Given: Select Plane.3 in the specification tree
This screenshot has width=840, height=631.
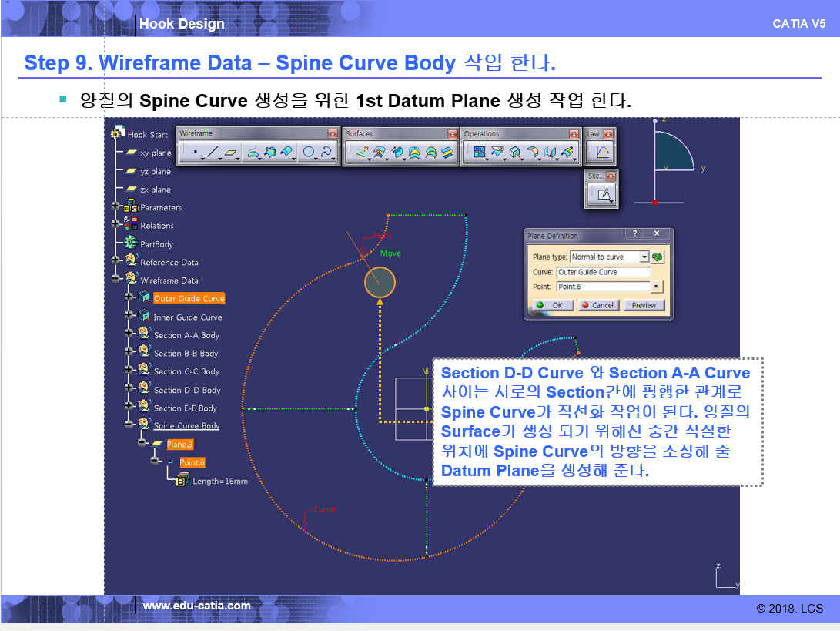Looking at the screenshot, I should coord(179,445).
